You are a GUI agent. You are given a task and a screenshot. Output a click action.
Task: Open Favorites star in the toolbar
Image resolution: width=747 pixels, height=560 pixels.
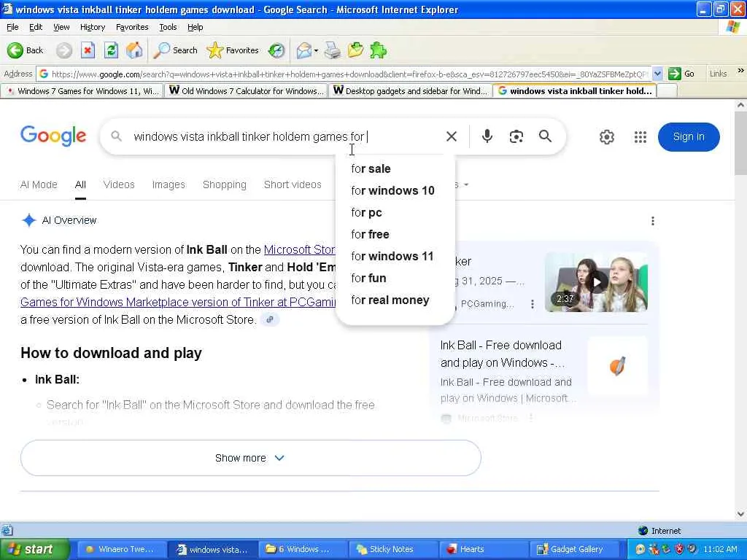233,50
